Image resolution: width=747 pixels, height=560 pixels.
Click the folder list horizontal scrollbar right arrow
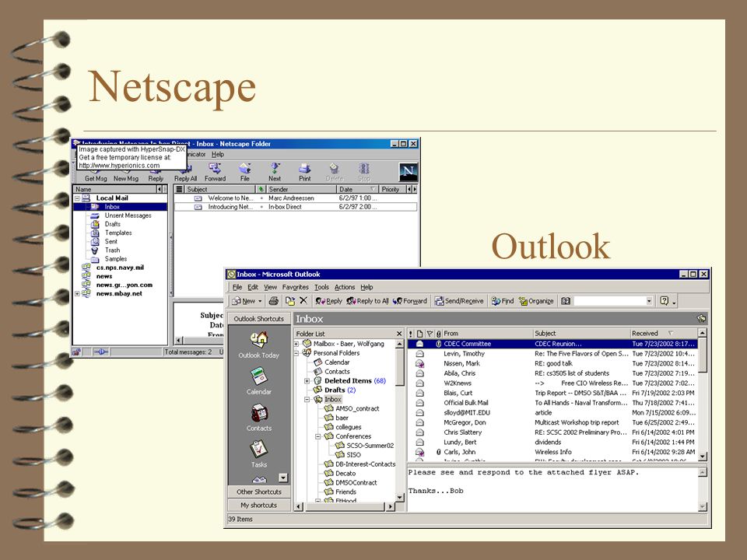tap(391, 506)
